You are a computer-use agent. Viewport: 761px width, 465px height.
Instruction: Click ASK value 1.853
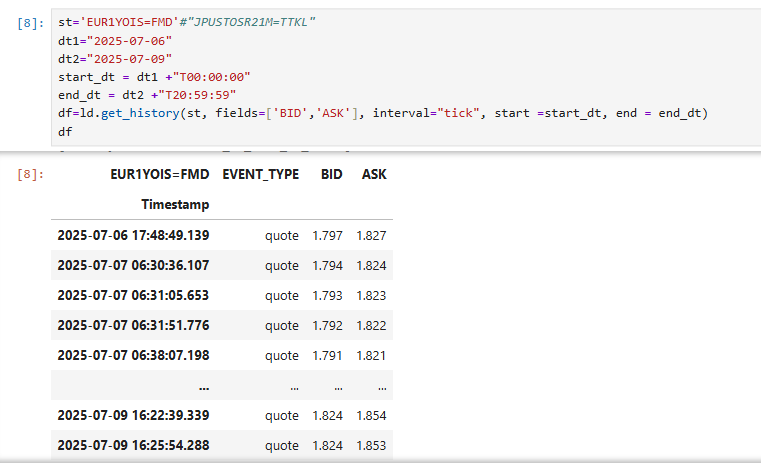click(x=371, y=446)
